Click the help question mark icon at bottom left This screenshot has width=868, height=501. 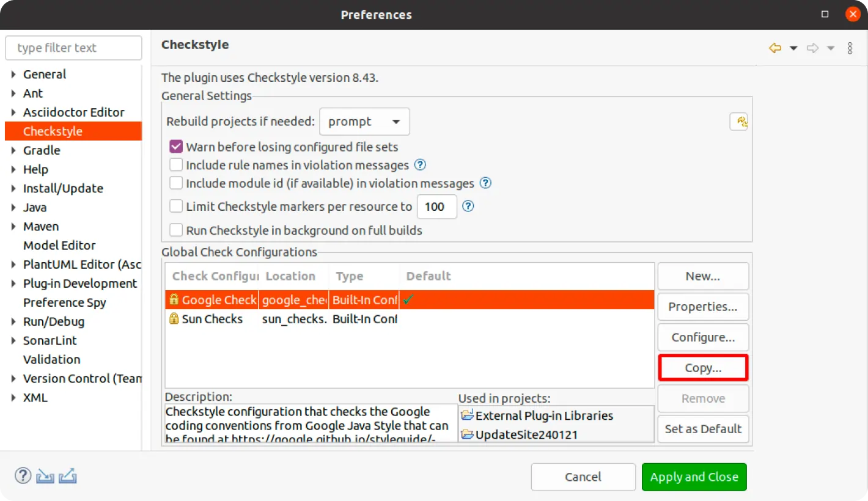coord(23,476)
